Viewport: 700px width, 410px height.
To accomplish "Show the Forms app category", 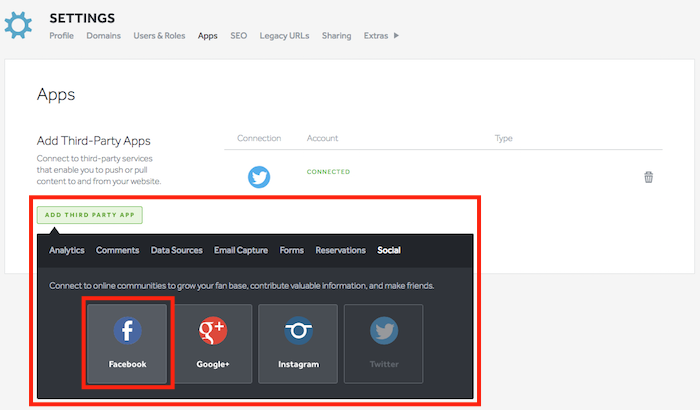I will click(292, 250).
